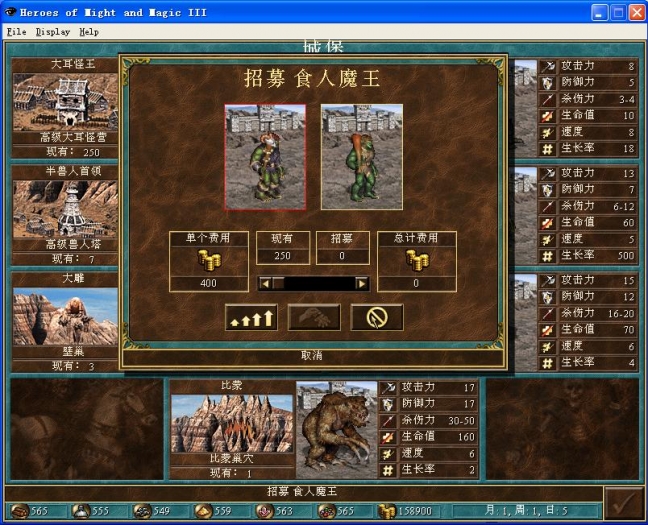
Task: Select the basic Ogre portrait
Action: (x=362, y=157)
